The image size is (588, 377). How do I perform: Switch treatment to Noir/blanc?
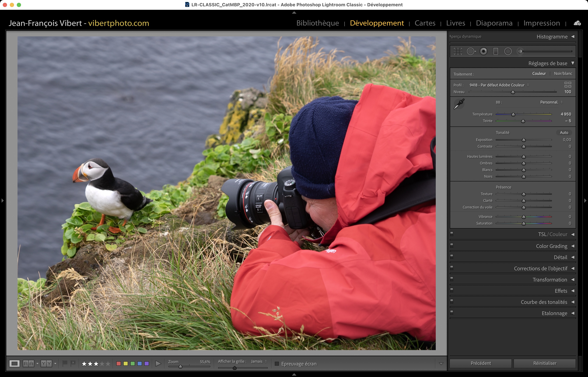563,74
